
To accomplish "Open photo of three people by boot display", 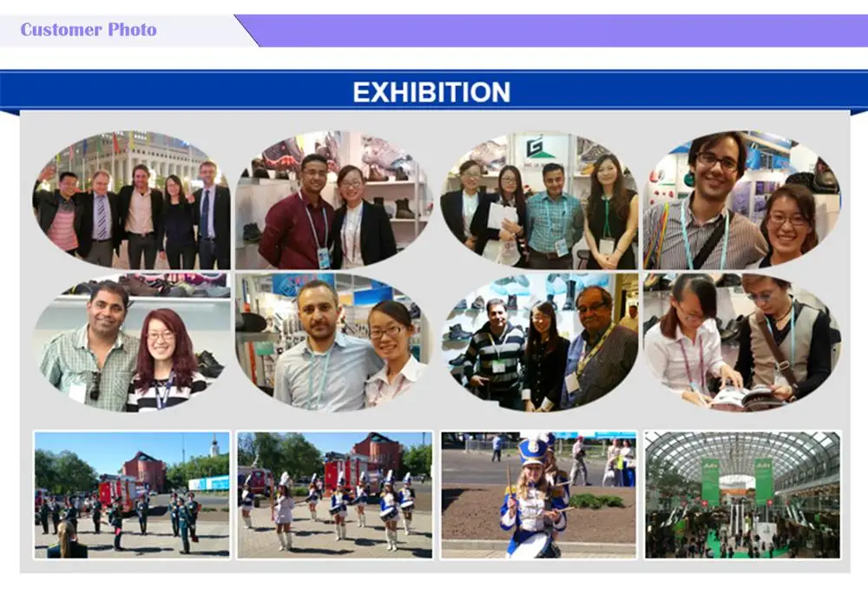I will [x=539, y=342].
